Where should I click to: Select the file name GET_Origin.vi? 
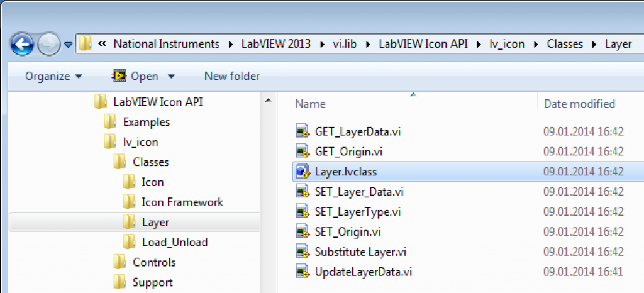tap(348, 152)
